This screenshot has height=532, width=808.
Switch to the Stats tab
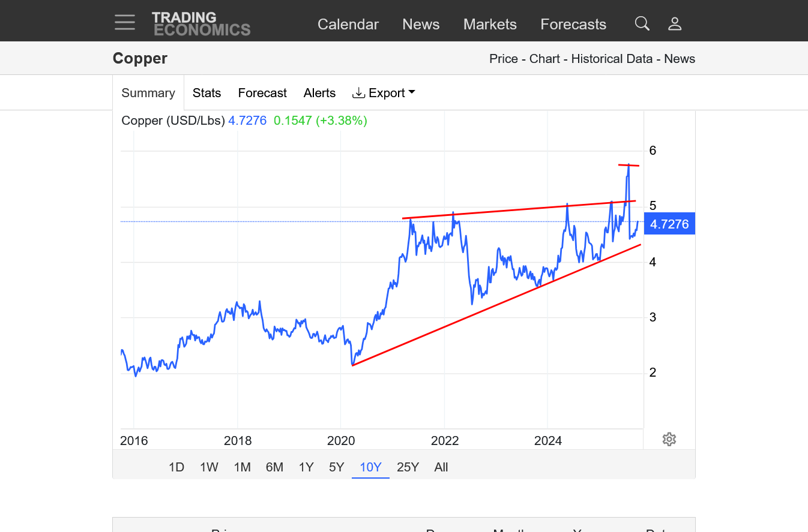click(x=207, y=93)
